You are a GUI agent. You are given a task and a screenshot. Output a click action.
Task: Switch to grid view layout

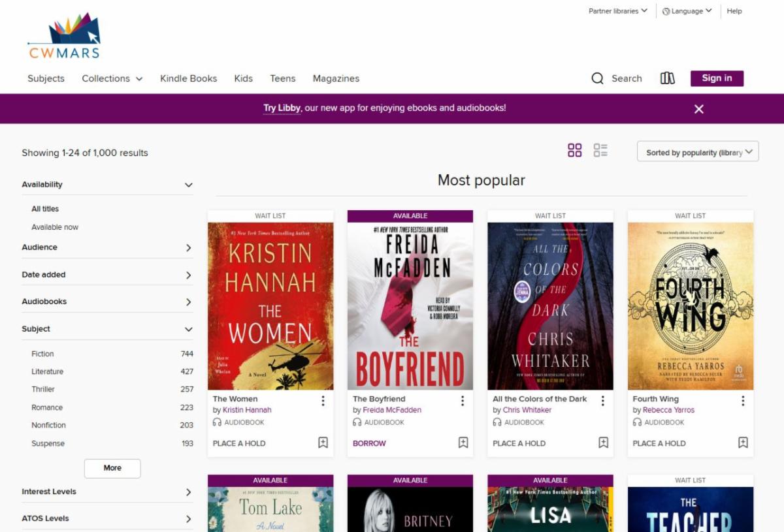tap(574, 151)
